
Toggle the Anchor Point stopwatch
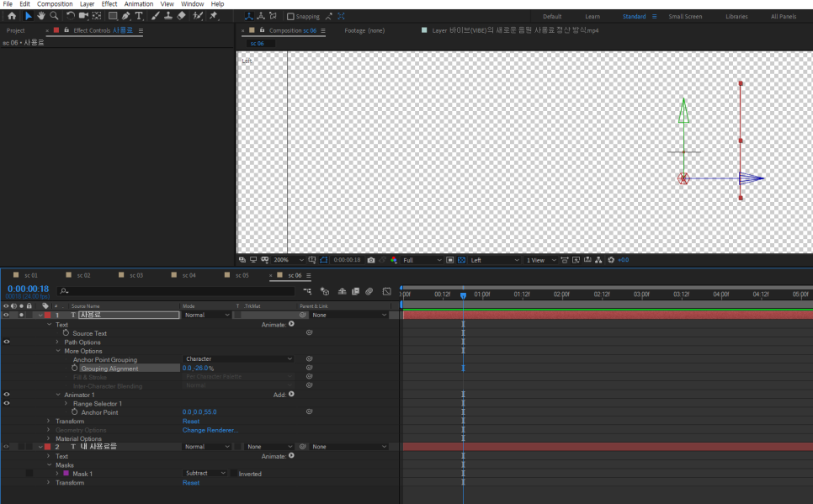[x=75, y=412]
